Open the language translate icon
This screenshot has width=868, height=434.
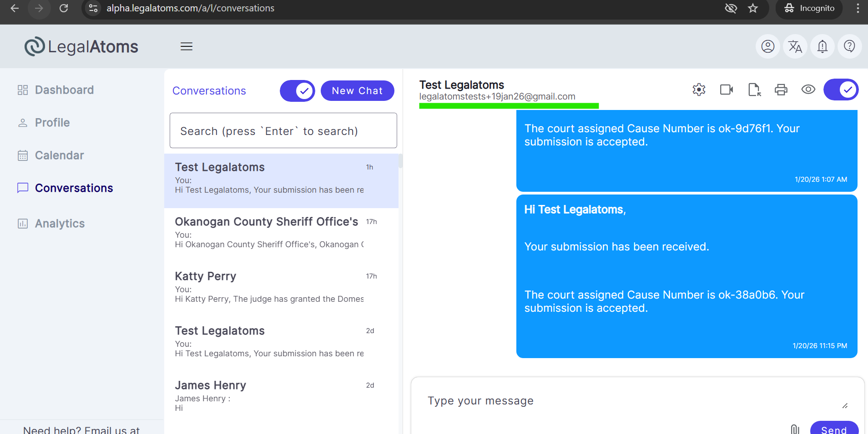click(795, 46)
